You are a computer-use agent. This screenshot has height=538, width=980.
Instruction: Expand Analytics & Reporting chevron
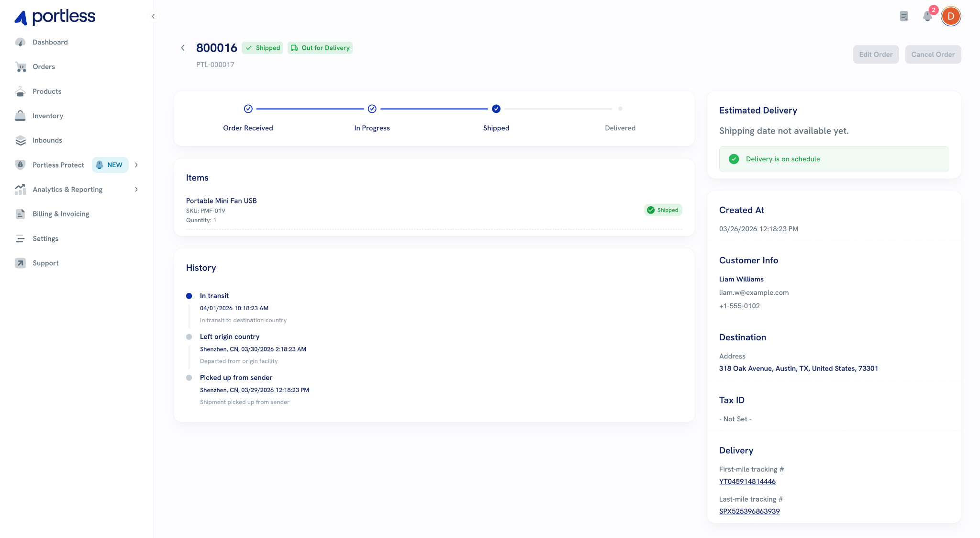coord(136,190)
